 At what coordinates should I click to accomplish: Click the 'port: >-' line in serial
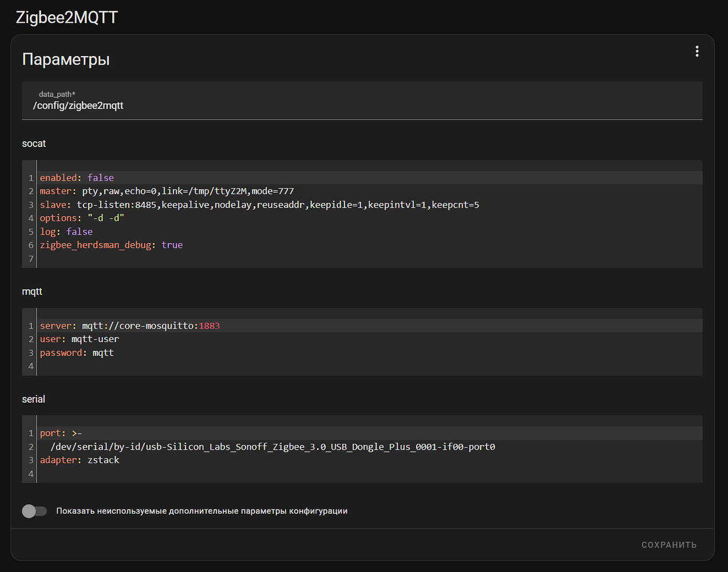pyautogui.click(x=61, y=434)
